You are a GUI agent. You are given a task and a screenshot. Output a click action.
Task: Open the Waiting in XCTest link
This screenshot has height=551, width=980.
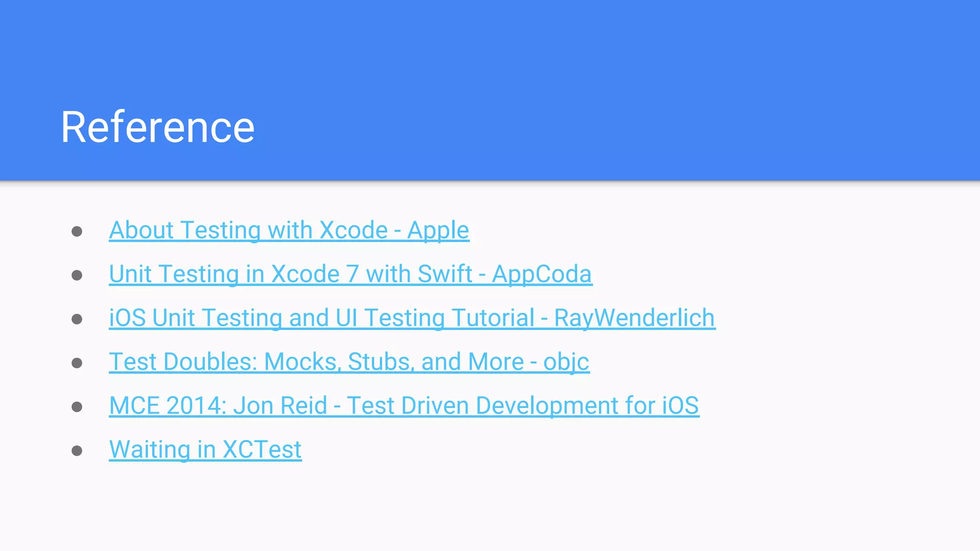pos(205,450)
